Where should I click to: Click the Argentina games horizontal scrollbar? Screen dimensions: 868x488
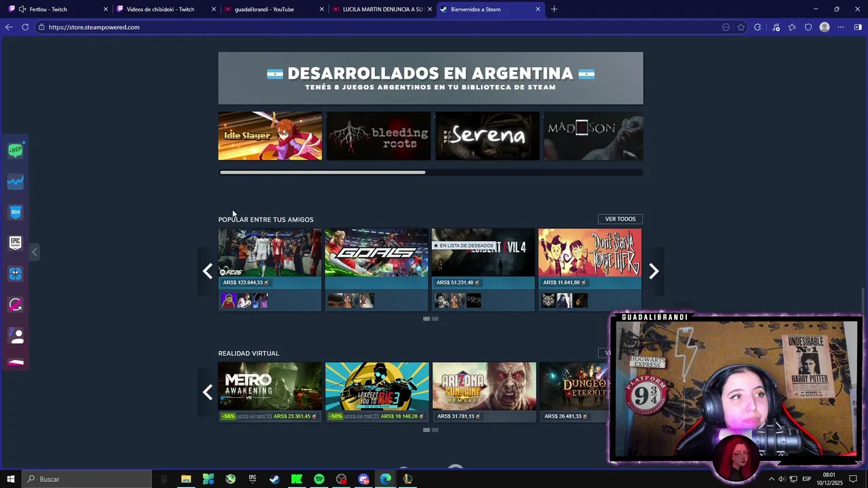[323, 172]
